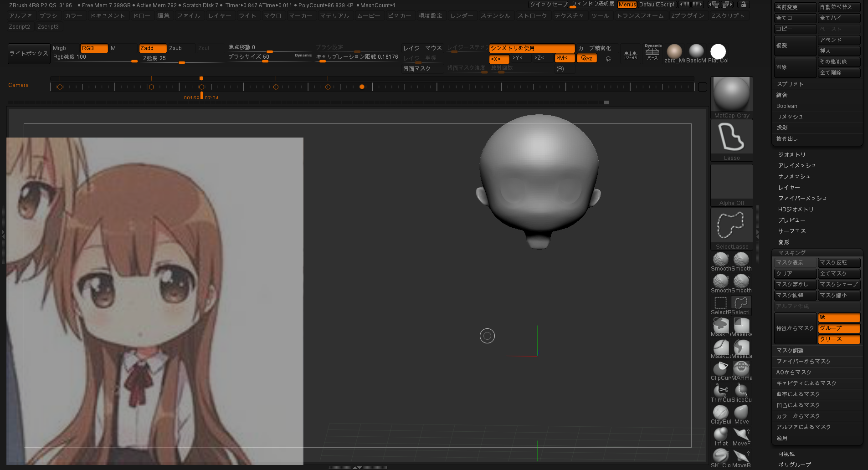Open the ブラシ menu
The height and width of the screenshot is (470, 868).
tap(48, 16)
